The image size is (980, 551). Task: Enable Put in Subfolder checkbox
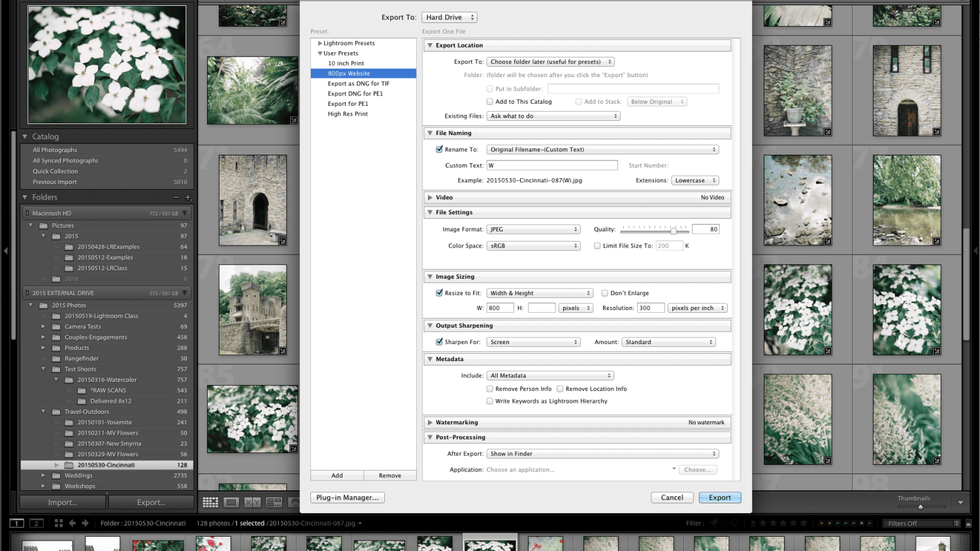pyautogui.click(x=489, y=89)
